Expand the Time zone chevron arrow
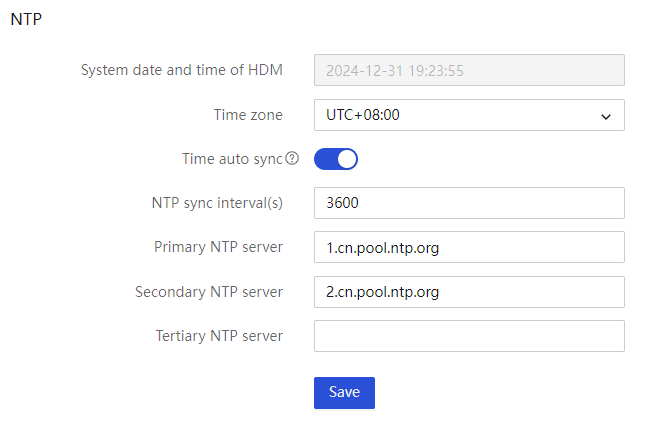The width and height of the screenshot is (660, 431). (606, 117)
